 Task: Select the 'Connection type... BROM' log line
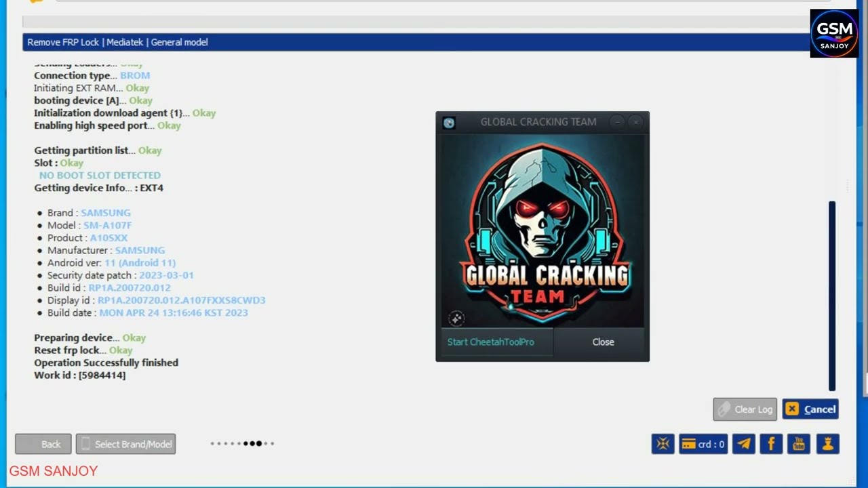92,75
